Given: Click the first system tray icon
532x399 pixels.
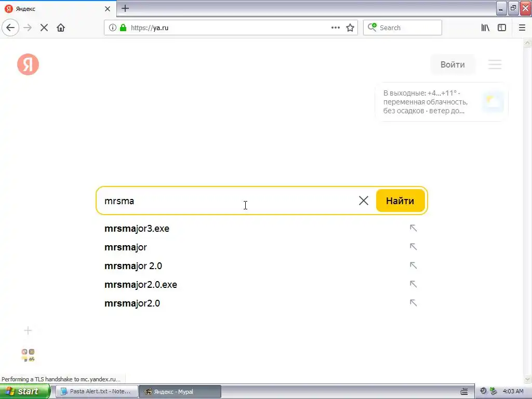Looking at the screenshot, I should pos(483,391).
